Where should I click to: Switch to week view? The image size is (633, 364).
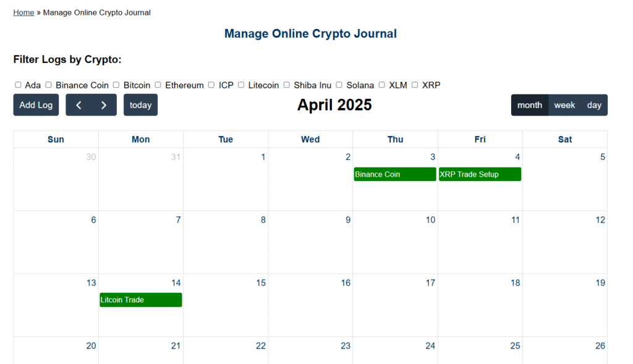coord(564,105)
